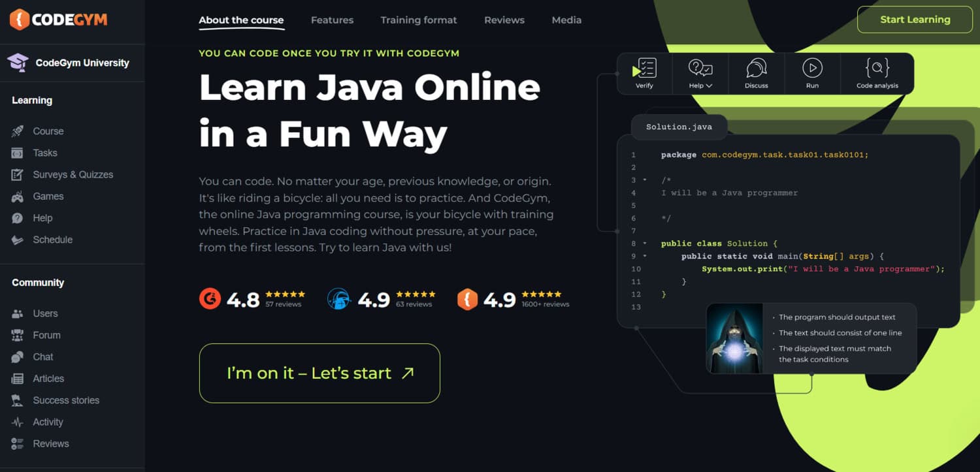Click the Games controller icon

18,197
